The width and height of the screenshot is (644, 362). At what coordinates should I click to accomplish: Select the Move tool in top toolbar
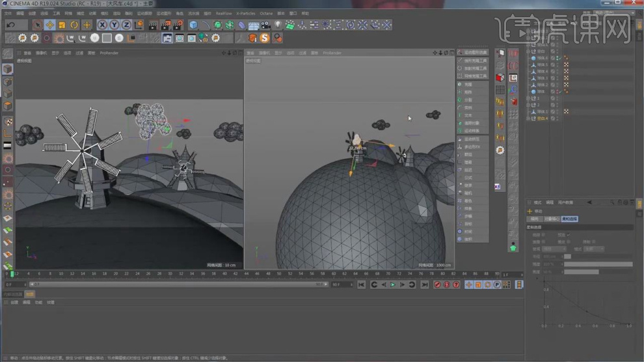pos(49,25)
